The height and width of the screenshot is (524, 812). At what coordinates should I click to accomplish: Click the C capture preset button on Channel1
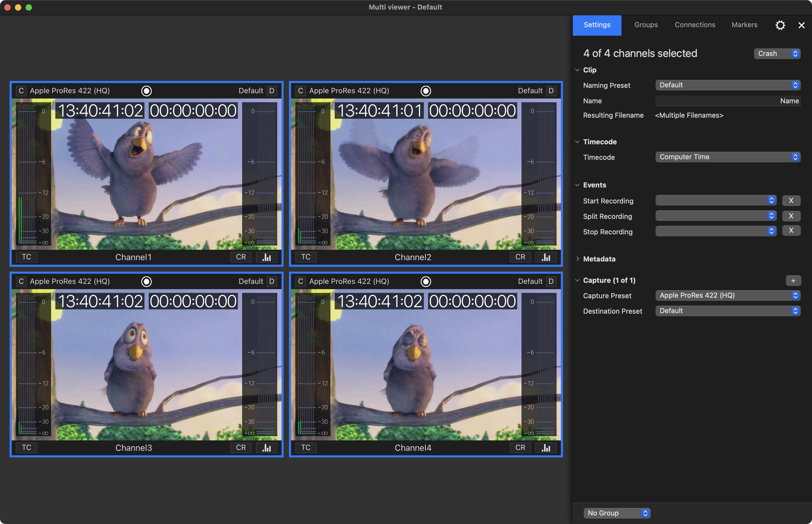(21, 91)
